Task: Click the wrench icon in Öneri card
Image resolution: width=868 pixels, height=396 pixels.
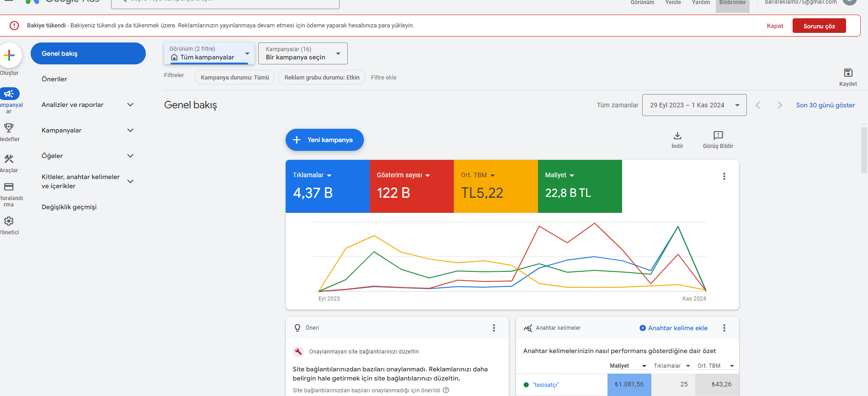Action: [298, 351]
